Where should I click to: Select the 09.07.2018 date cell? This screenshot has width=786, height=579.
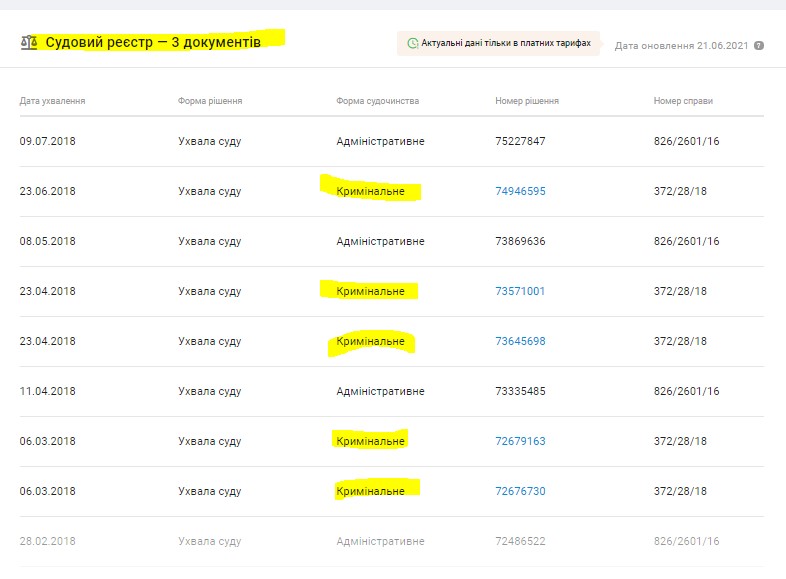(48, 141)
